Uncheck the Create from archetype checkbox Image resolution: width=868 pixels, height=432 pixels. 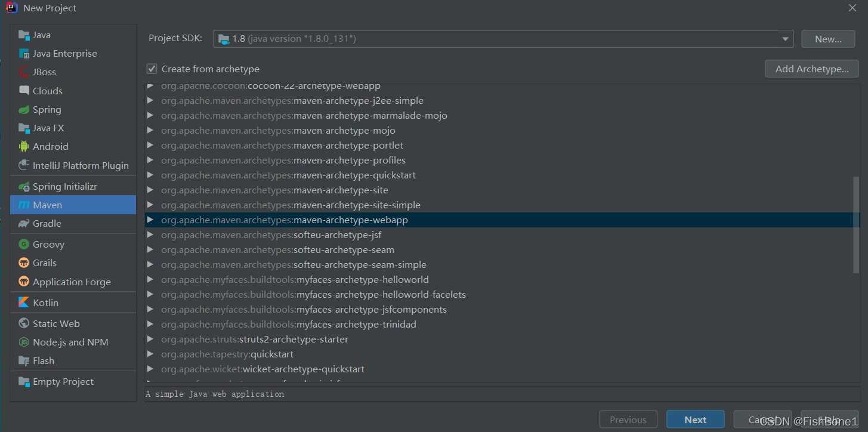[x=152, y=69]
